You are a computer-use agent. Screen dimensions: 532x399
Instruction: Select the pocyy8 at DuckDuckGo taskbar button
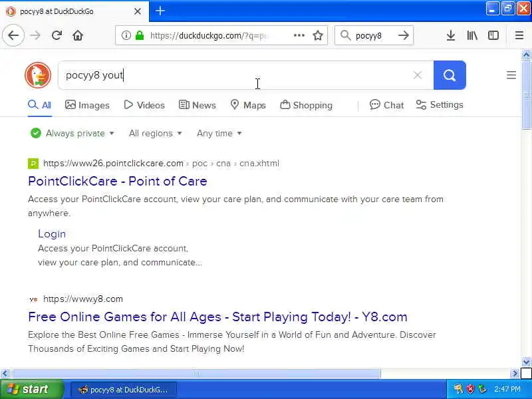tap(124, 390)
